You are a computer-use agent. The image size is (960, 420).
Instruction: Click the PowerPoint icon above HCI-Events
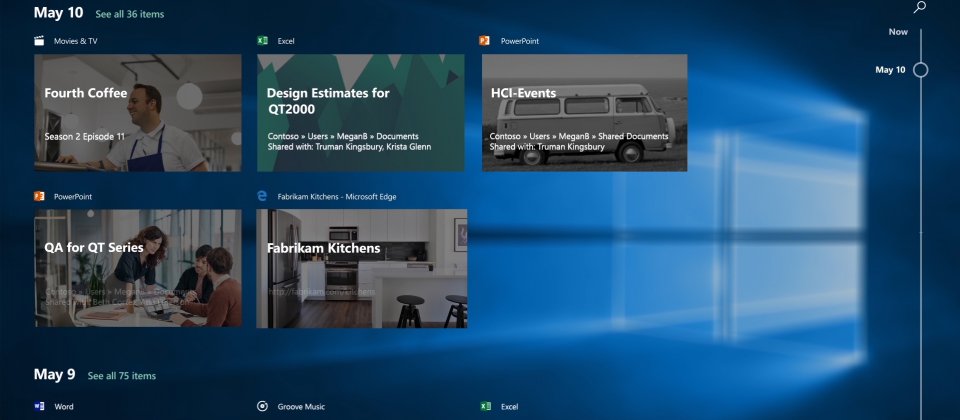[484, 41]
